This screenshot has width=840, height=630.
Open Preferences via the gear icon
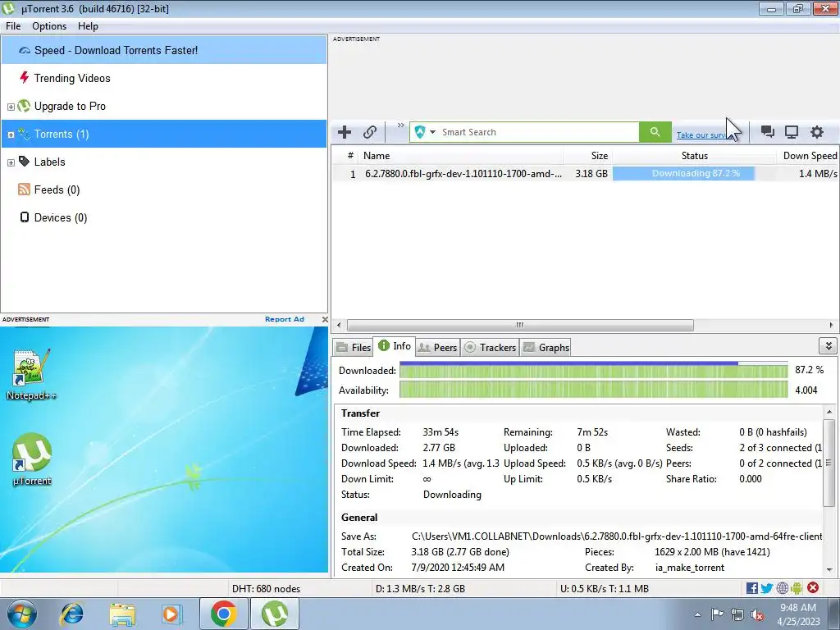coord(816,132)
